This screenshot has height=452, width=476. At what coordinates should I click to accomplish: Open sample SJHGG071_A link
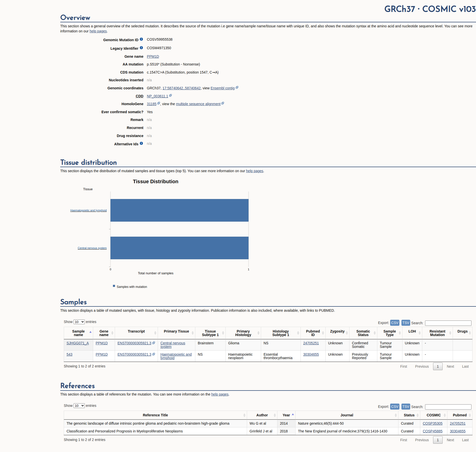pos(78,343)
